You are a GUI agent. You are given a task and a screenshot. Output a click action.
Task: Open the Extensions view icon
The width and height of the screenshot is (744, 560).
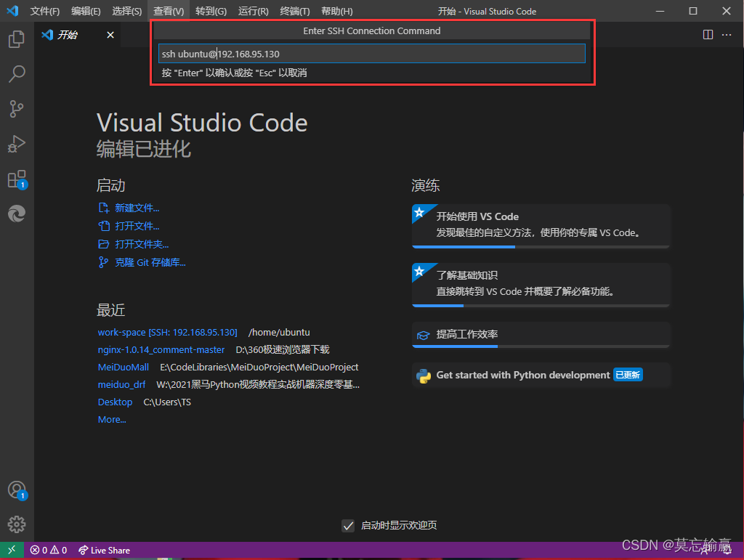click(17, 179)
